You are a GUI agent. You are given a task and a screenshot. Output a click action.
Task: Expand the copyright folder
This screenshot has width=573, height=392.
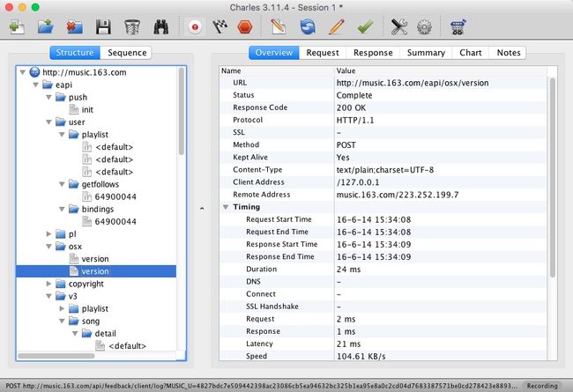pyautogui.click(x=48, y=284)
